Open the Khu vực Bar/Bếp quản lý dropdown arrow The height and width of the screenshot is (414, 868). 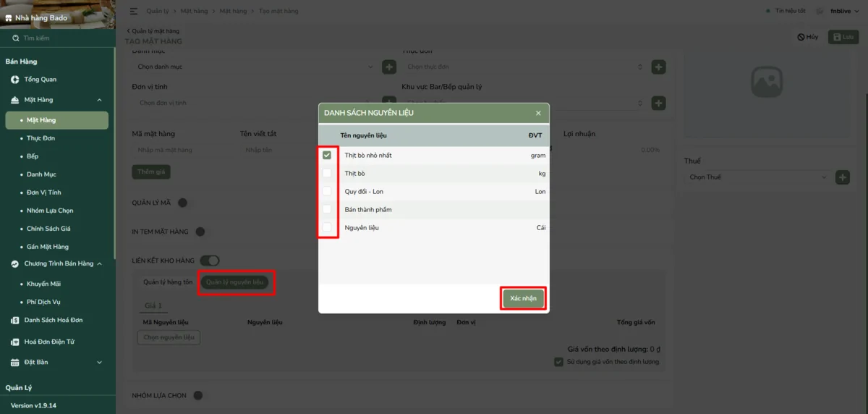[x=639, y=103]
